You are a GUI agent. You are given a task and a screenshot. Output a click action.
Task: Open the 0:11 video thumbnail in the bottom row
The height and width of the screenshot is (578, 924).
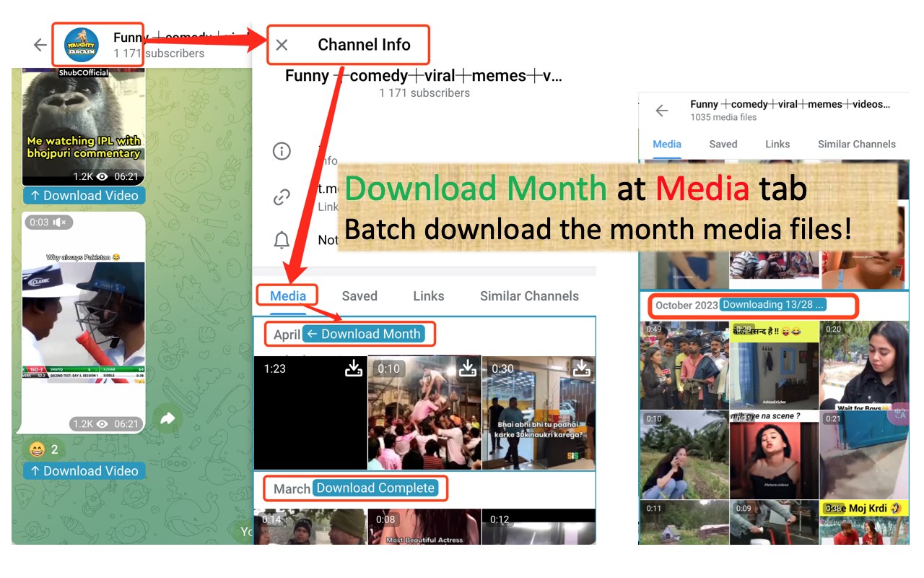point(684,522)
